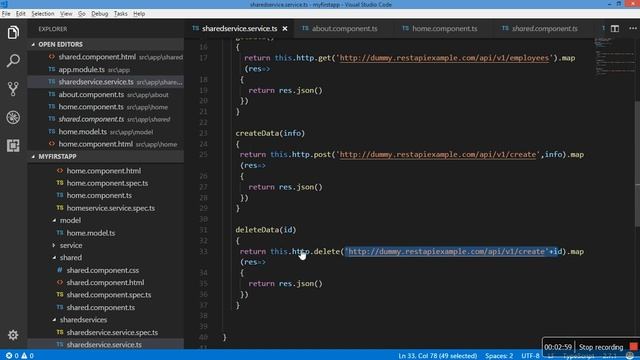Open the View menu

(x=66, y=13)
